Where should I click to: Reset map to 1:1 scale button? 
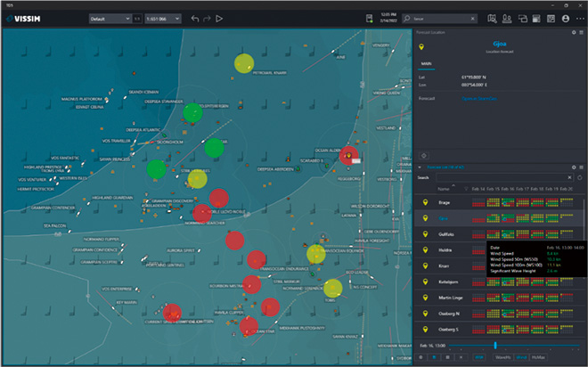[x=137, y=19]
